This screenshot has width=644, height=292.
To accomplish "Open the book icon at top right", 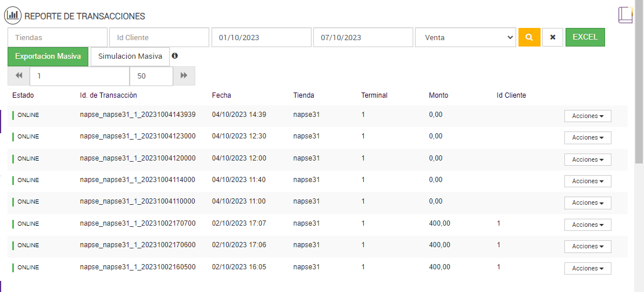I will click(625, 15).
